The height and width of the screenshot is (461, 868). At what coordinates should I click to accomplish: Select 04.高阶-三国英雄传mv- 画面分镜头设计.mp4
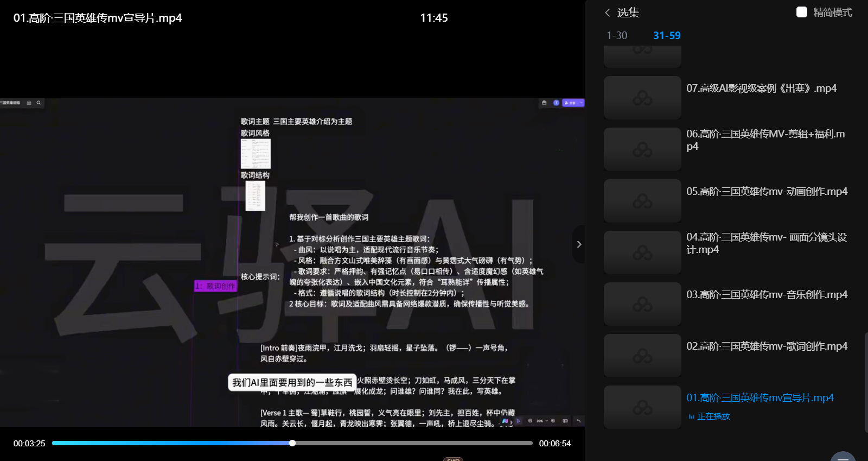pos(766,243)
